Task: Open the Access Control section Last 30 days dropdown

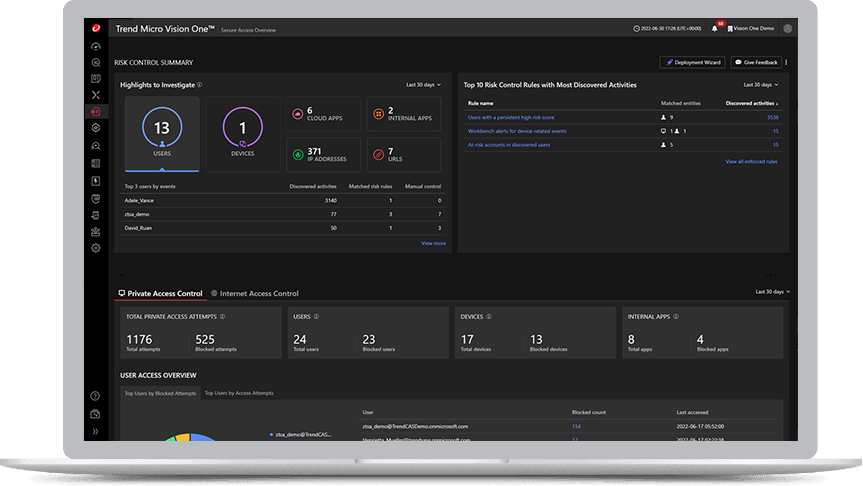Action: [772, 292]
